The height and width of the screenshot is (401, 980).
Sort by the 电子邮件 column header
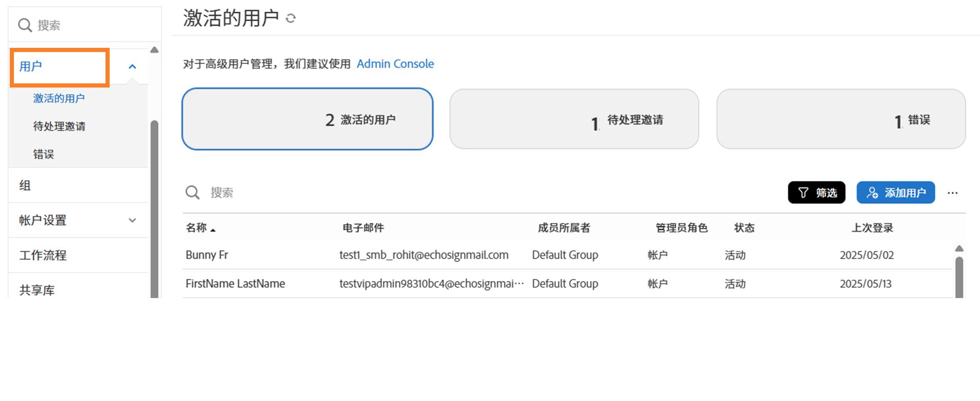coord(363,228)
